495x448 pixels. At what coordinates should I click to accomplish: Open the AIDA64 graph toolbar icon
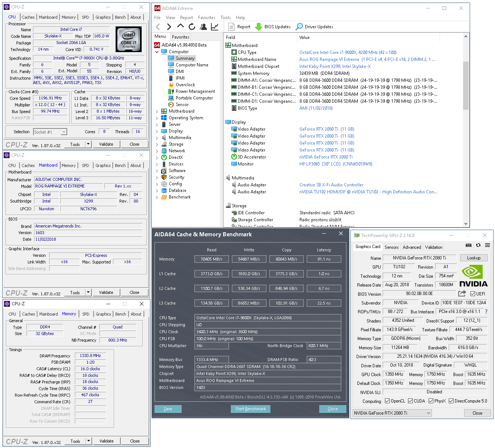215,27
